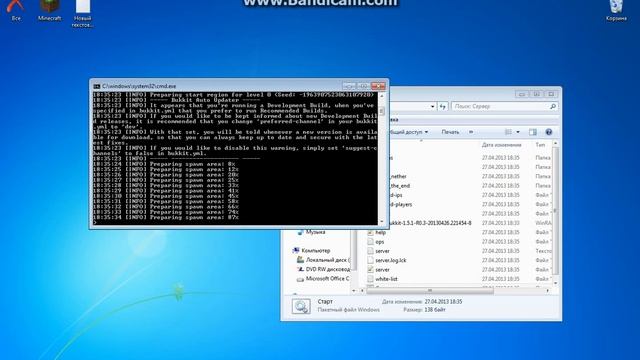The width and height of the screenshot is (640, 360).
Task: Close the cmd.exe window
Action: click(x=378, y=86)
